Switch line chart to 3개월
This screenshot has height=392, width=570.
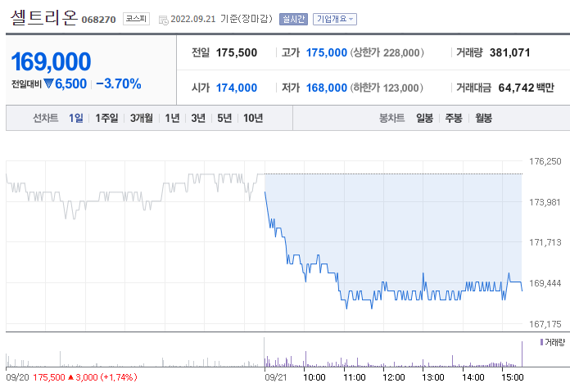coord(142,118)
